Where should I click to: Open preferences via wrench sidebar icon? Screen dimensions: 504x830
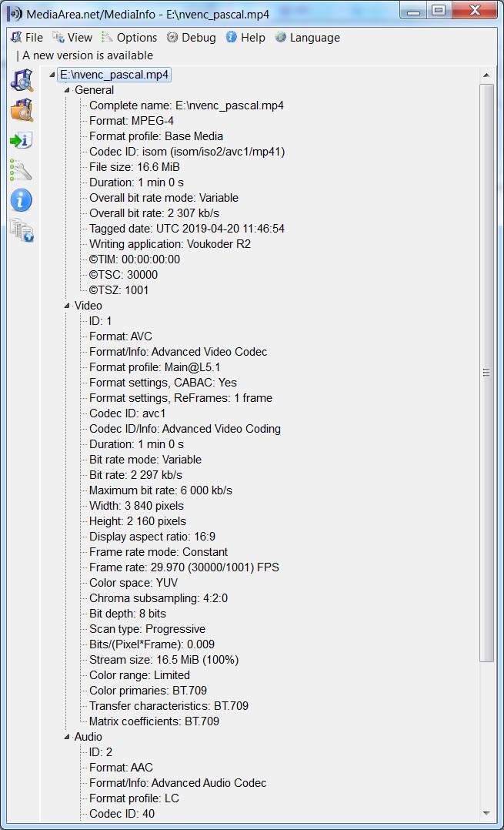(x=21, y=170)
